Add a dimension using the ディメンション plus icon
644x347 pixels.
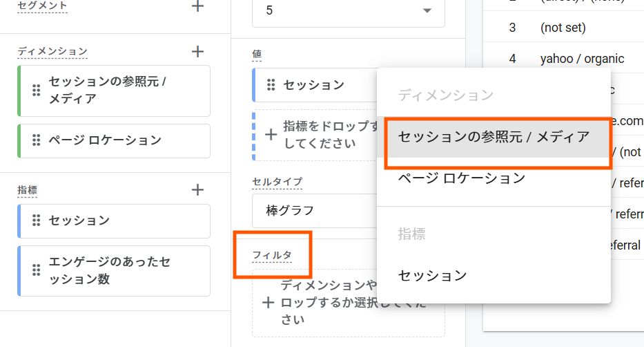[x=197, y=51]
